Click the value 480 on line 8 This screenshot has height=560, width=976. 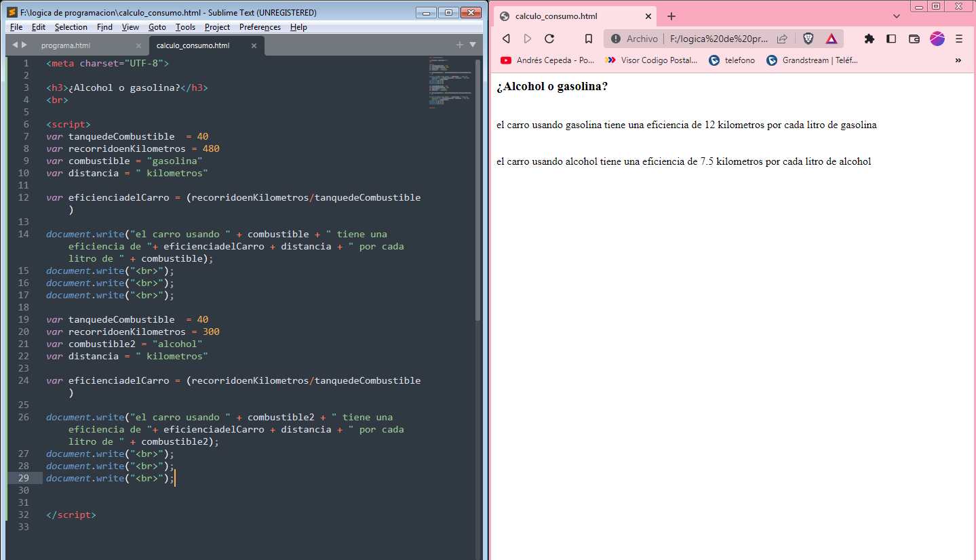pyautogui.click(x=211, y=148)
